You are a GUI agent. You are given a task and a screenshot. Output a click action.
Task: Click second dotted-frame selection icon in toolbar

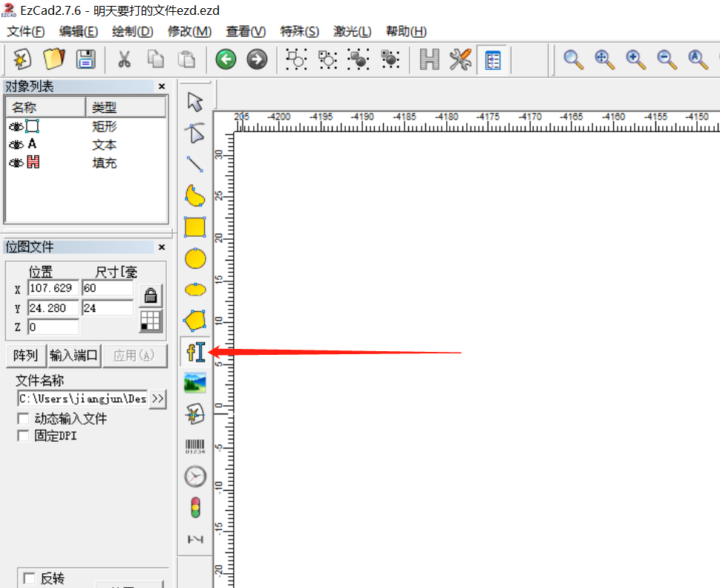[x=328, y=59]
